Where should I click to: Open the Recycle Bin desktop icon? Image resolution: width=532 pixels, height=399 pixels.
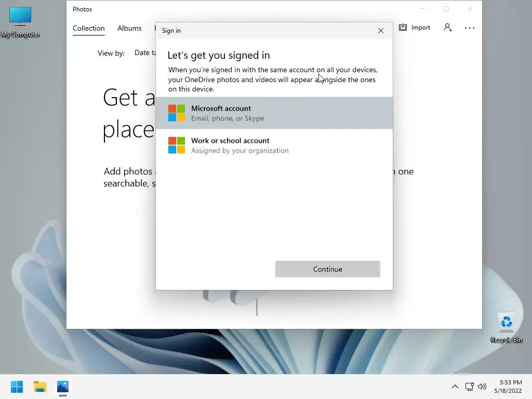click(x=506, y=328)
